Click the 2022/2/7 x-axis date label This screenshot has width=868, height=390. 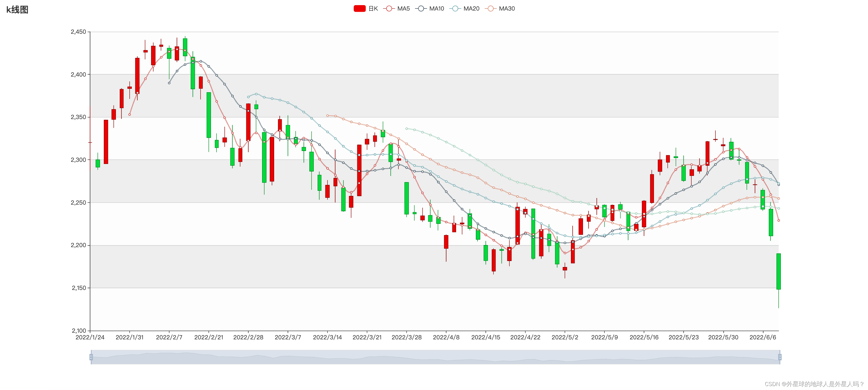169,337
